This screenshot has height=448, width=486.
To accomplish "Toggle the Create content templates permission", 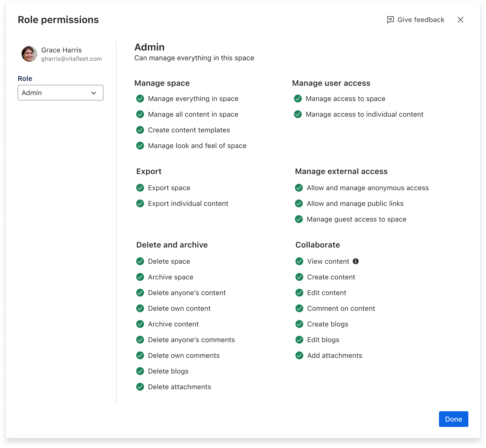I will point(140,130).
